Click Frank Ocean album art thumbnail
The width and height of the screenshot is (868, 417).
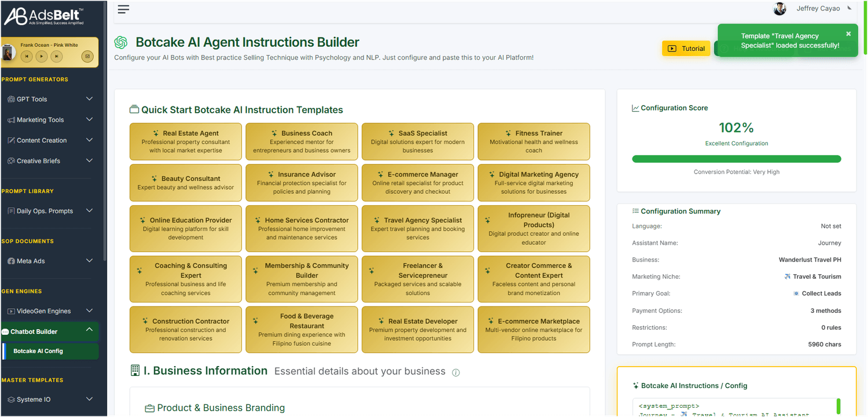pyautogui.click(x=9, y=53)
